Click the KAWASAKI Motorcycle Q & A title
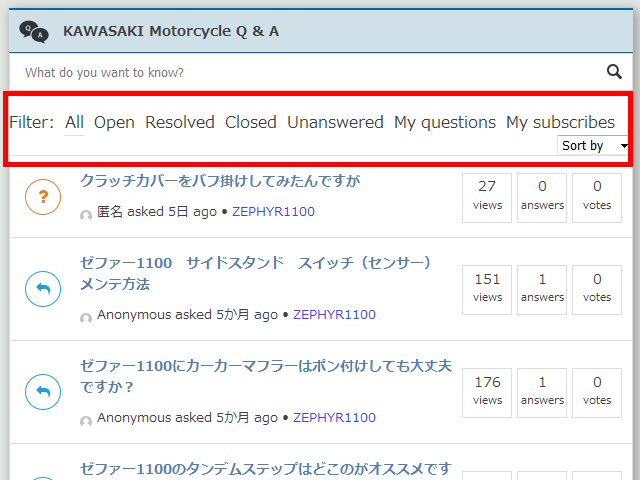This screenshot has height=480, width=640. coord(171,31)
